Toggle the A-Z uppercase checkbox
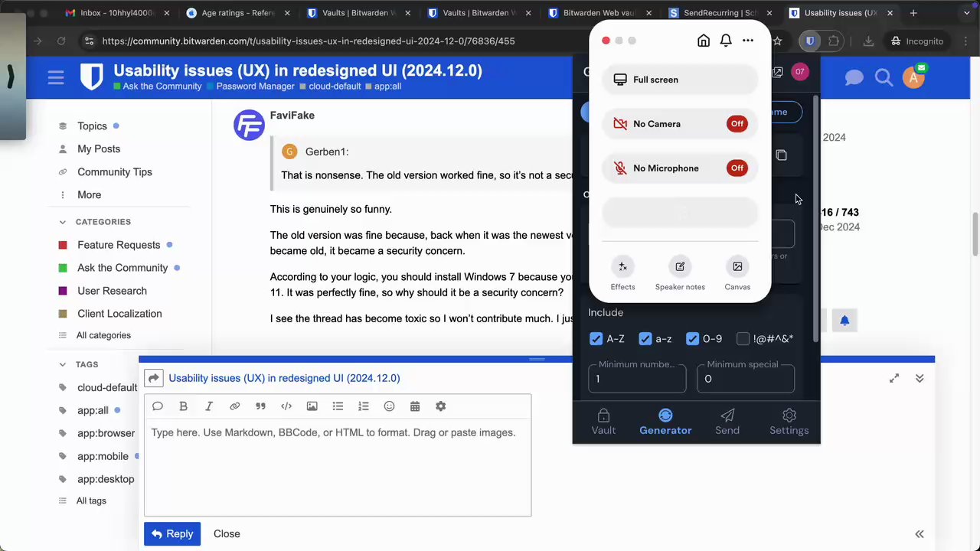The height and width of the screenshot is (551, 980). (x=596, y=339)
